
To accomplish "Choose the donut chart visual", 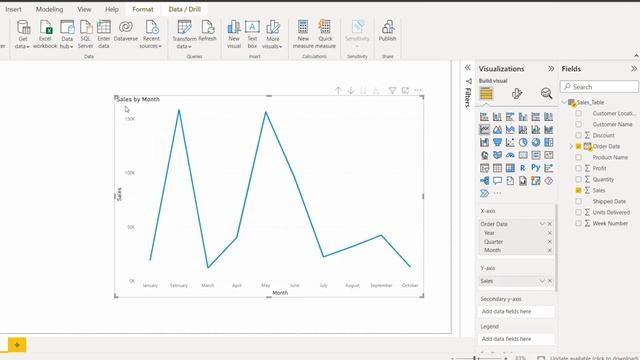I will click(x=536, y=142).
